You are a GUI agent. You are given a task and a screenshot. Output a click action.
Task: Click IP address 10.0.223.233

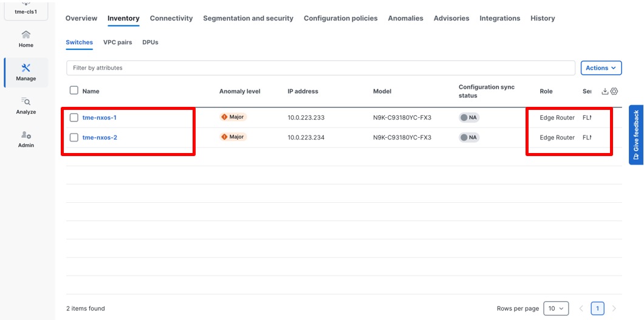coord(306,118)
